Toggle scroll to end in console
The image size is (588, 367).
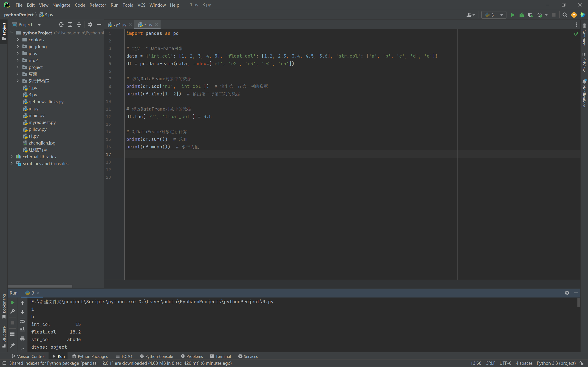pyautogui.click(x=22, y=329)
